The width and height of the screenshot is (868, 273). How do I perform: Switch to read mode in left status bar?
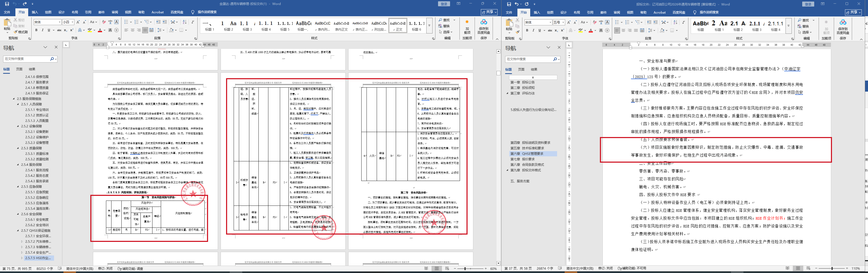(x=426, y=269)
